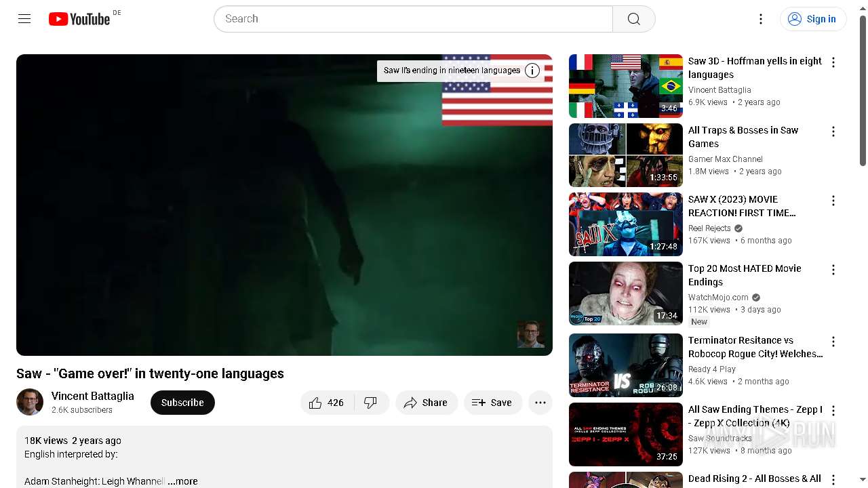
Task: Like the video with 426 likes
Action: point(326,403)
